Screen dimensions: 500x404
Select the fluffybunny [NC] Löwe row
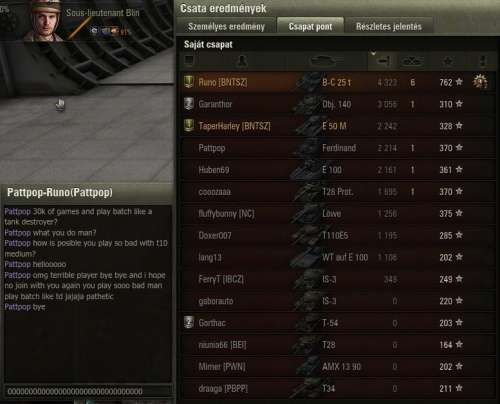tap(337, 214)
